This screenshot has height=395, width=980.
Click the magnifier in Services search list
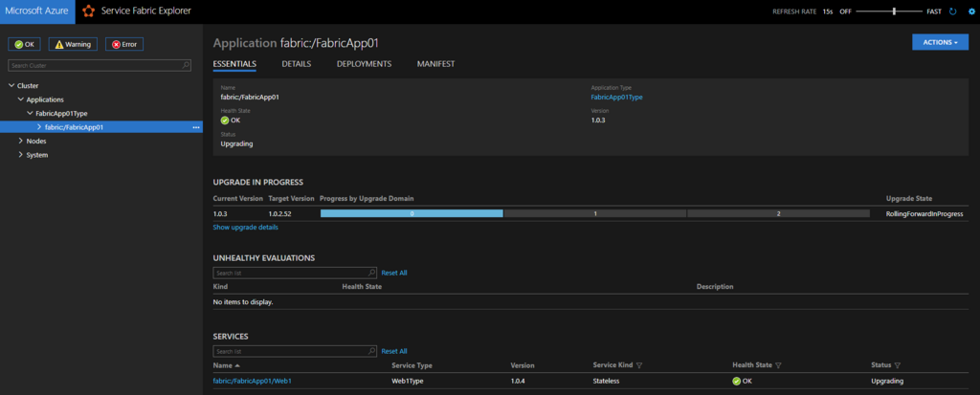point(372,351)
